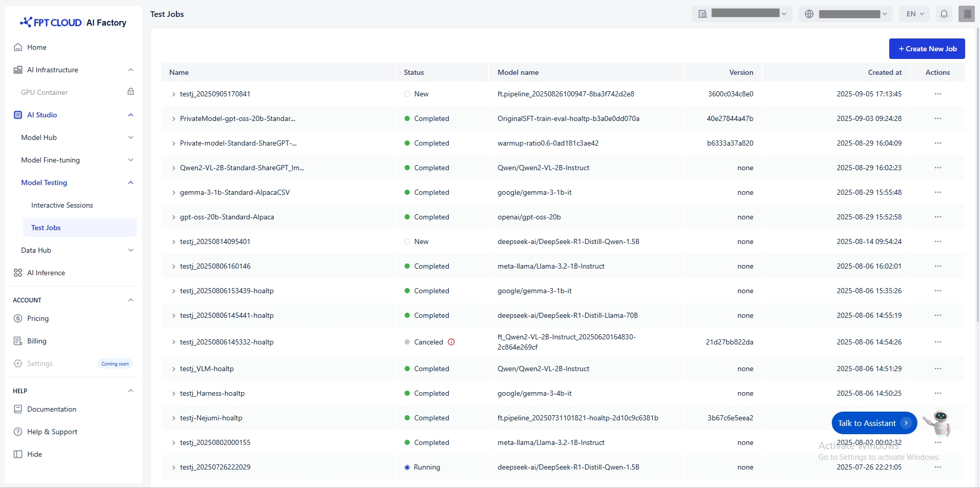
Task: Click the GPU Container lock icon
Action: pyautogui.click(x=131, y=92)
